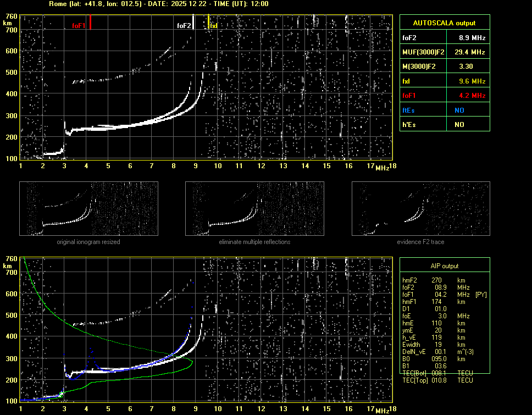Click the yellow fxI 9.6 MHz value
The height and width of the screenshot is (415, 532).
pos(472,81)
